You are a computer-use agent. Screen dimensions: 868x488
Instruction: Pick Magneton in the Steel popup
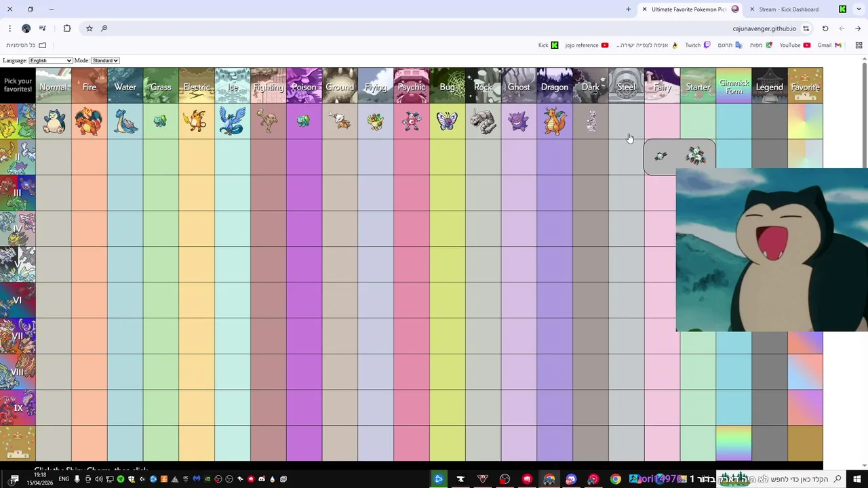[696, 157]
